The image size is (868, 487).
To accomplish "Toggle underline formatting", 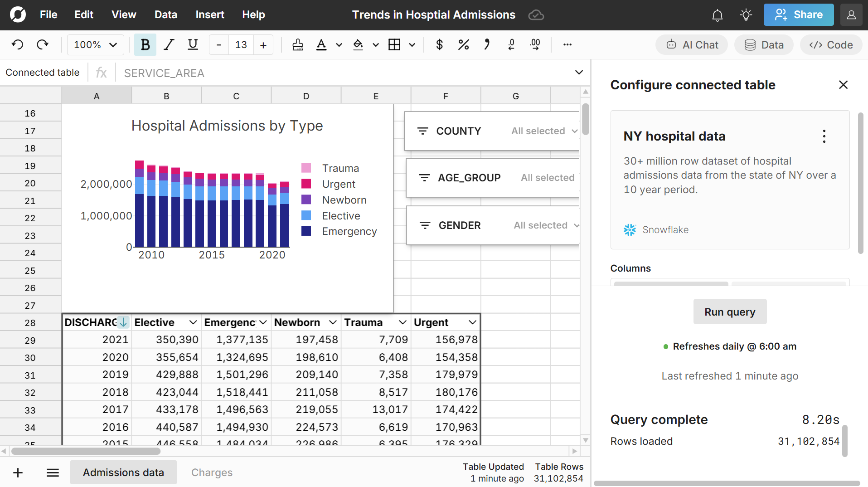I will 193,44.
